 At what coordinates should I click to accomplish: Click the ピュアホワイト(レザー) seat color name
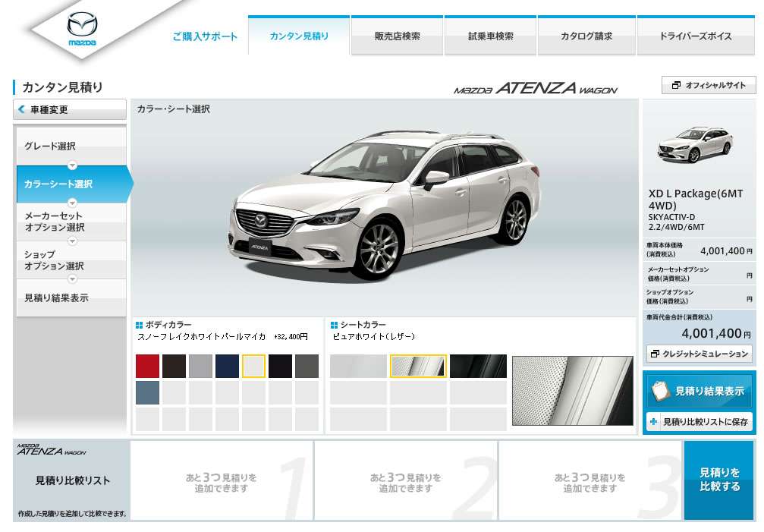(x=374, y=337)
